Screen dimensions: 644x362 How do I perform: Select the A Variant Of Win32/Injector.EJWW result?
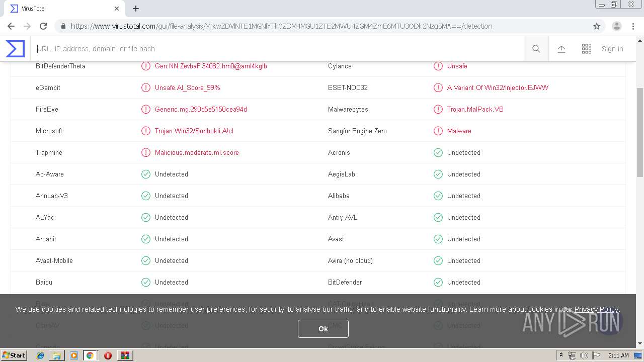click(x=498, y=87)
